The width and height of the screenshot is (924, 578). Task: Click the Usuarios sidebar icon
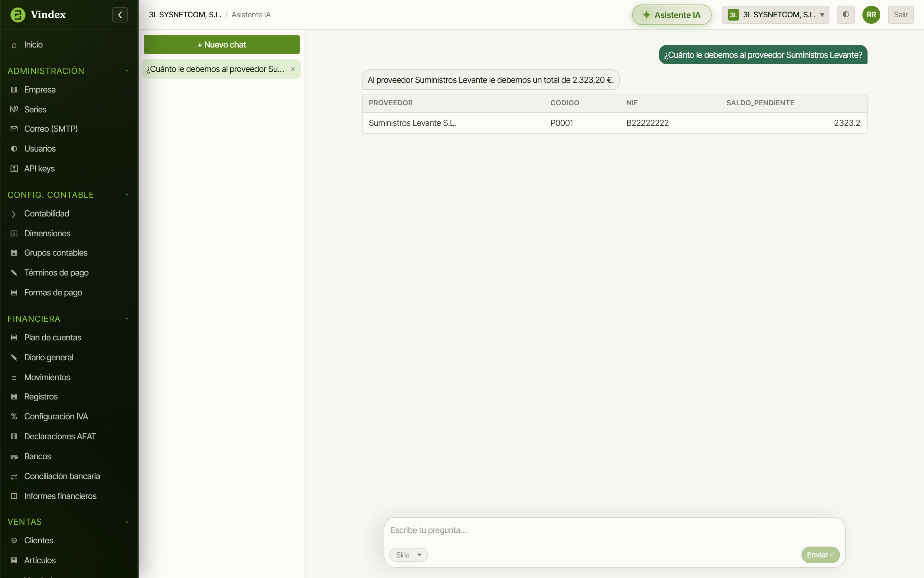click(x=14, y=149)
